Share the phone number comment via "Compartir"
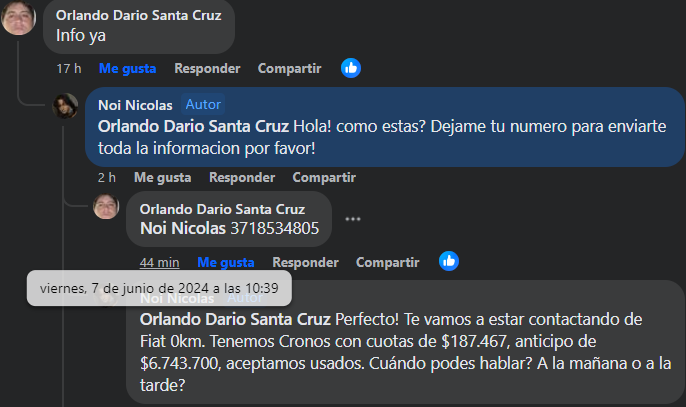The width and height of the screenshot is (686, 407). (387, 262)
